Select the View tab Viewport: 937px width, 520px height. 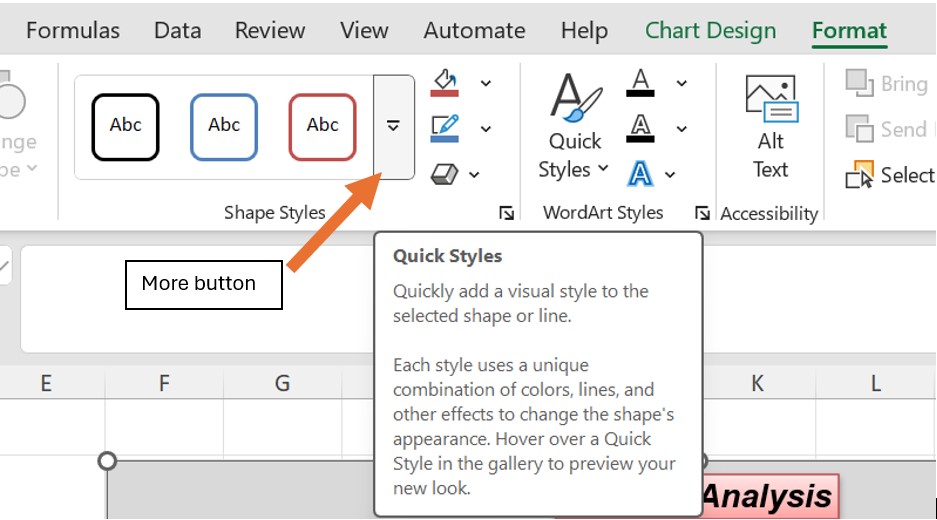tap(364, 30)
